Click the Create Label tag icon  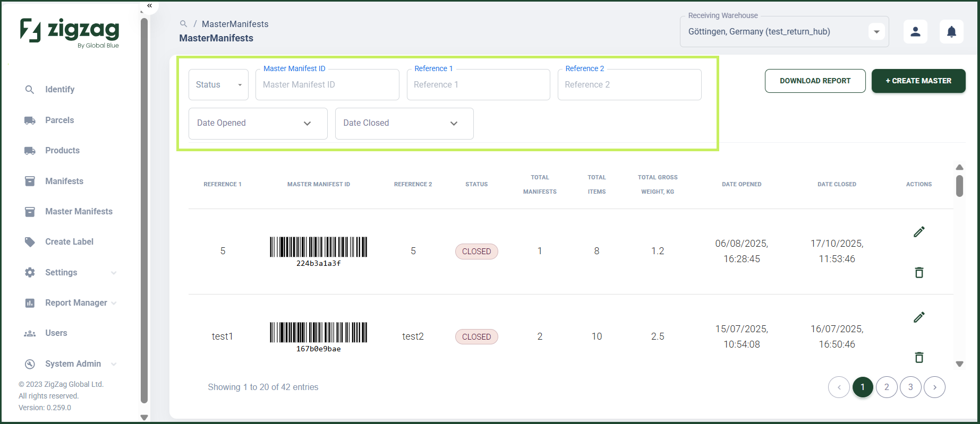coord(30,242)
